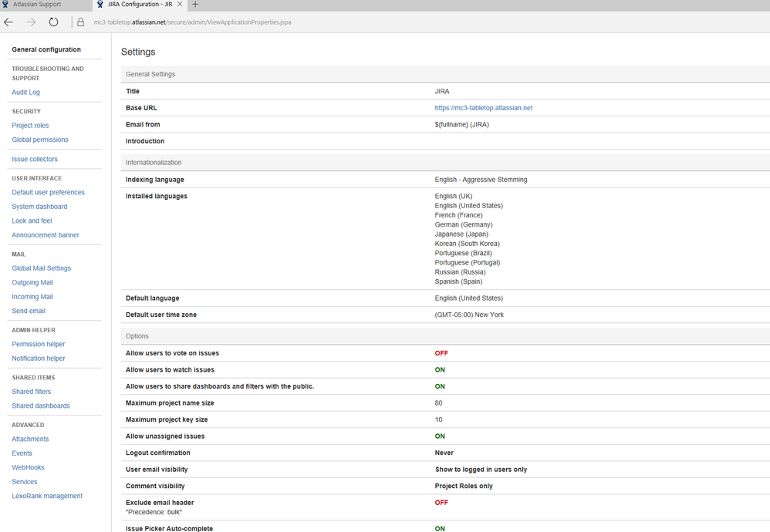Click Logout confirmation value Never
This screenshot has height=532, width=770.
point(444,453)
